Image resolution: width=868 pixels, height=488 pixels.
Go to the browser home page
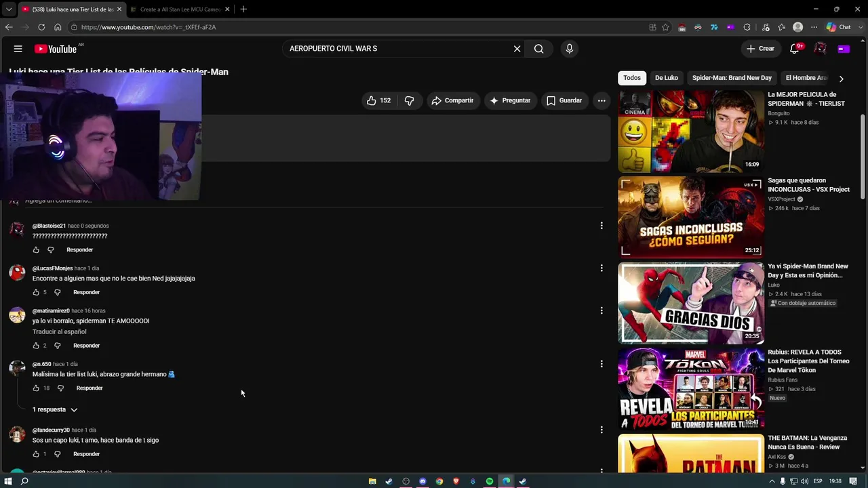click(x=58, y=27)
